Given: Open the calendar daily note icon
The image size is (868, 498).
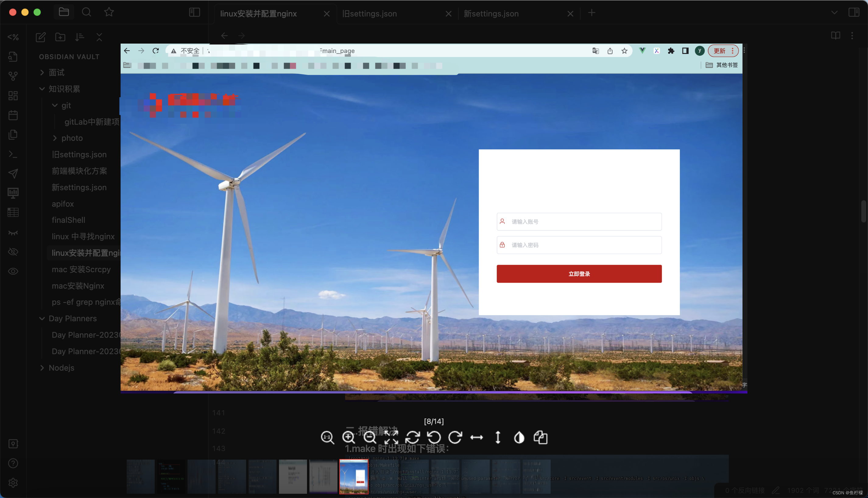Looking at the screenshot, I should coord(13,115).
